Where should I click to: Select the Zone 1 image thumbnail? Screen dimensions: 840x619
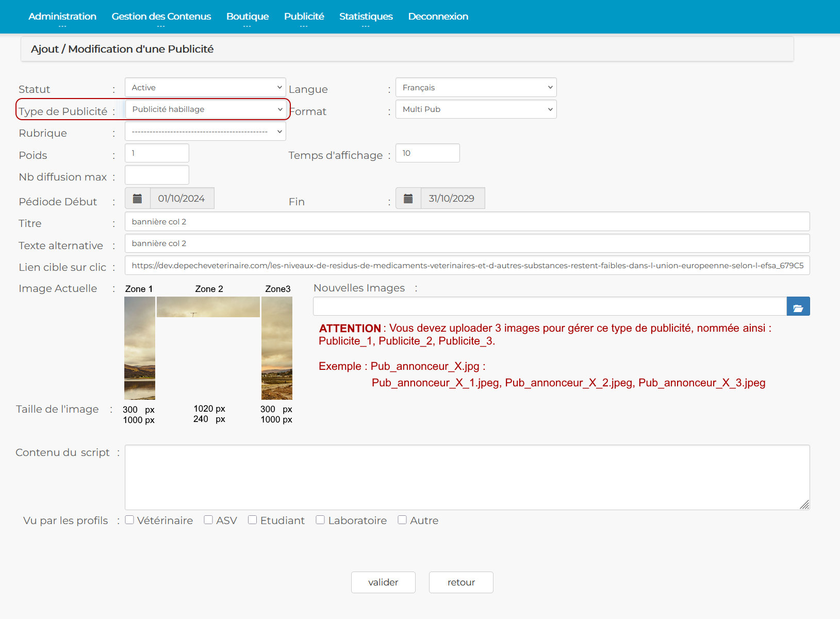tap(140, 348)
